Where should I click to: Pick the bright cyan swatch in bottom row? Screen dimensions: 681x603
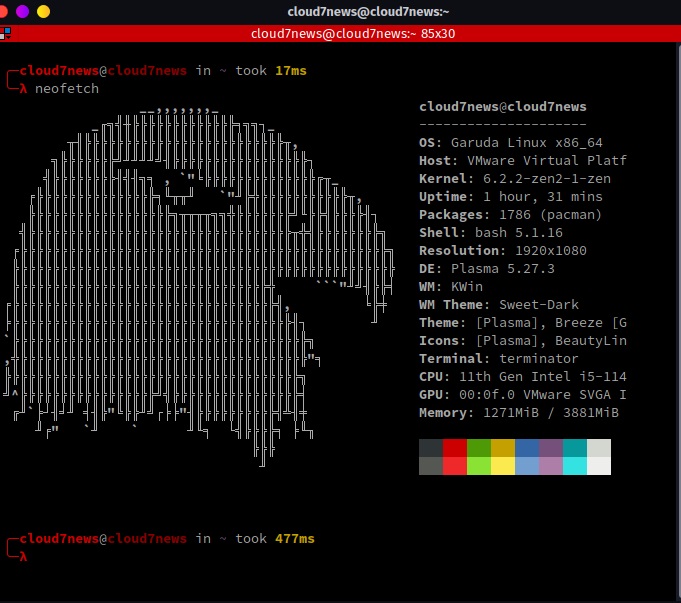[x=575, y=465]
